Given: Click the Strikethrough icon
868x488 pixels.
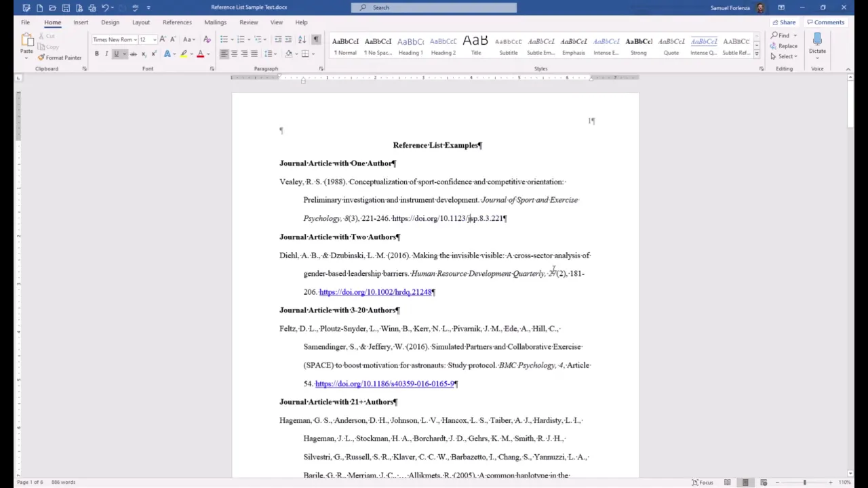Looking at the screenshot, I should click(x=133, y=54).
